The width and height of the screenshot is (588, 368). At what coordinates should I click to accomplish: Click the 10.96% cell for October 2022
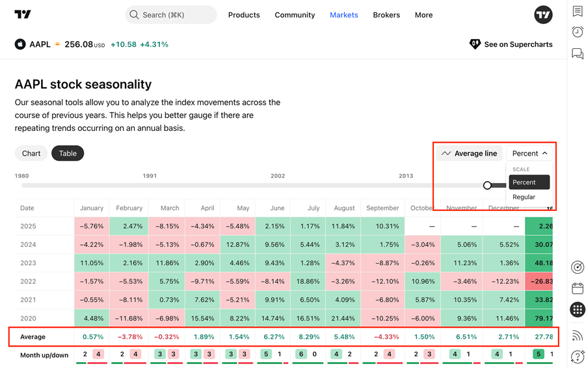423,281
